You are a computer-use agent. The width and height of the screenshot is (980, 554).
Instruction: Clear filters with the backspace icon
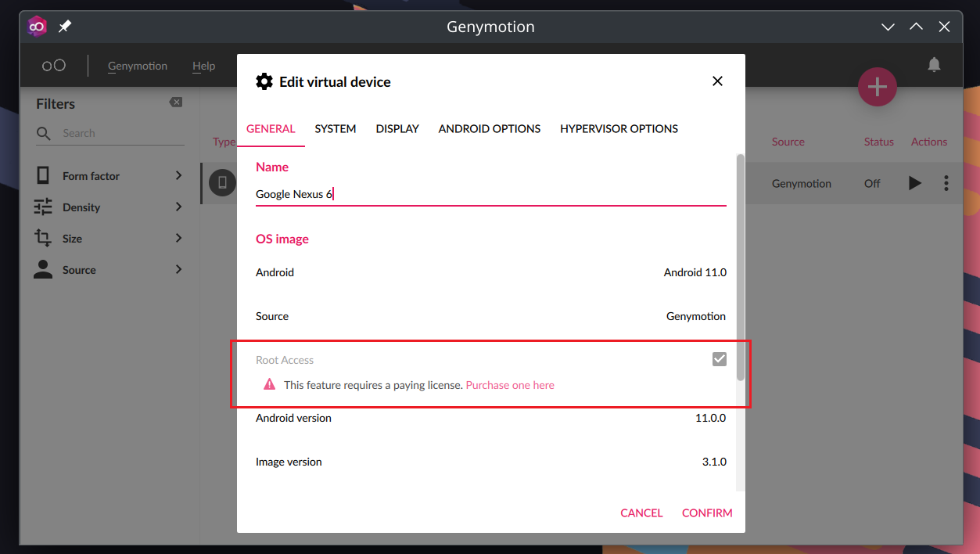[x=176, y=103]
